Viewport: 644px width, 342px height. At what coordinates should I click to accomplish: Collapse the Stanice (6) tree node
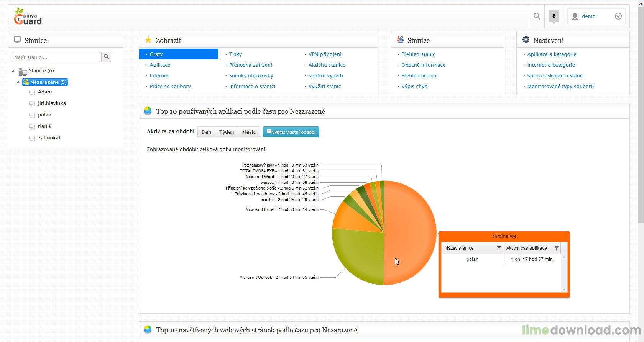13,71
